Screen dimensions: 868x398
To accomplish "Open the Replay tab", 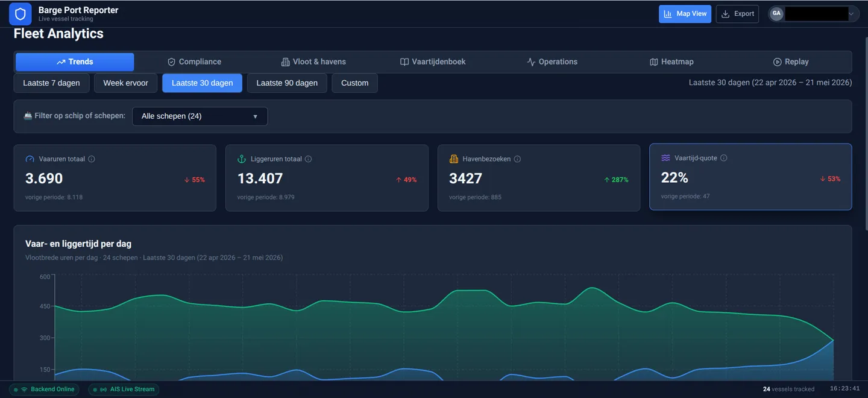I will (791, 62).
